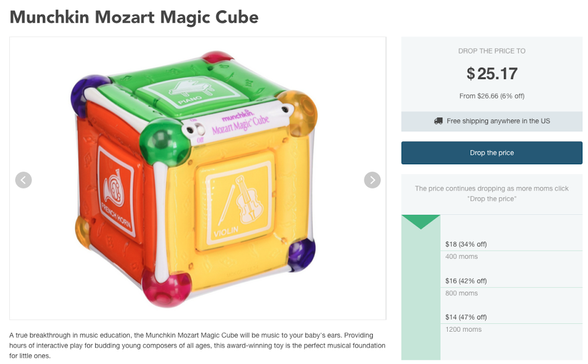Select the $14 (47% off) price tier
588x364 pixels.
tap(466, 317)
